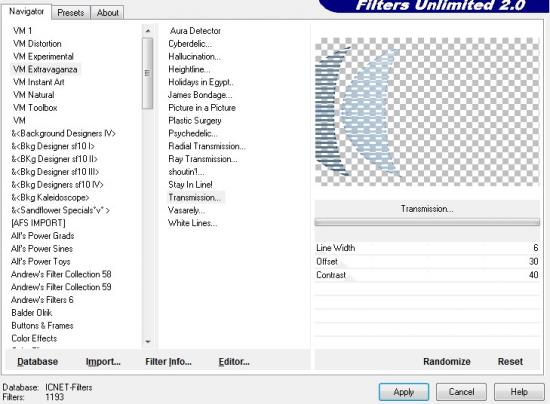Viewport: 550px width, 404px height.
Task: Open Help for Filters Unlimited
Action: [x=519, y=392]
